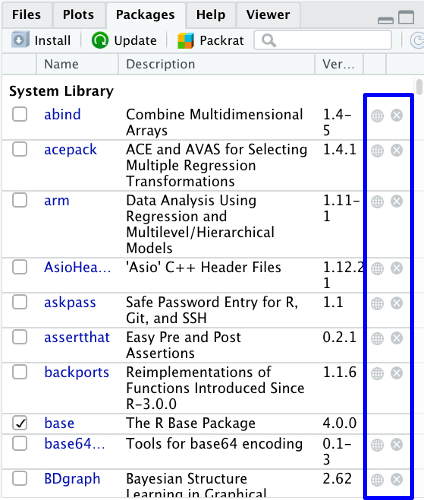Image resolution: width=424 pixels, height=500 pixels.
Task: Open the AsioHeaders package link
Action: tap(77, 267)
